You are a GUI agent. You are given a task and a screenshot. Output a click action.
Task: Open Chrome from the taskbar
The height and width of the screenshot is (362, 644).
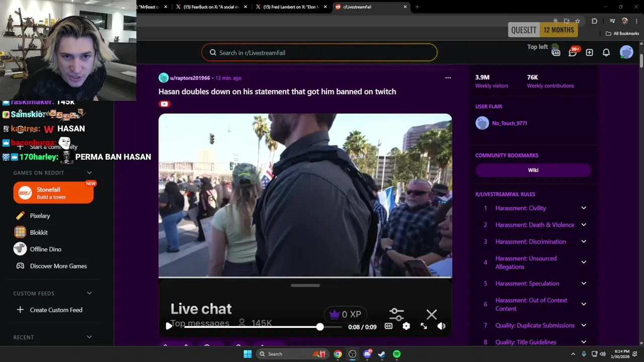pyautogui.click(x=338, y=354)
